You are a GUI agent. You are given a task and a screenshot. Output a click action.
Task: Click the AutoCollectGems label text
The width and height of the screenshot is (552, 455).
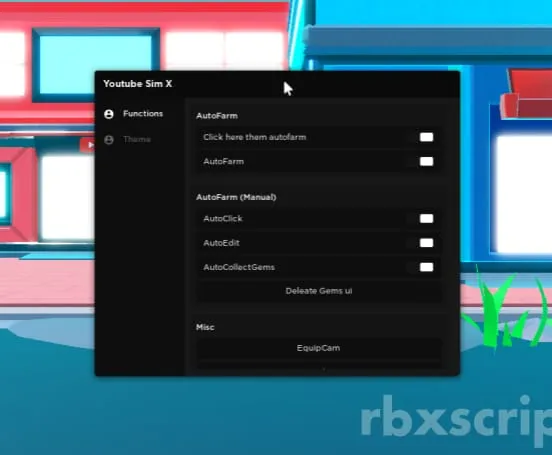(x=239, y=267)
